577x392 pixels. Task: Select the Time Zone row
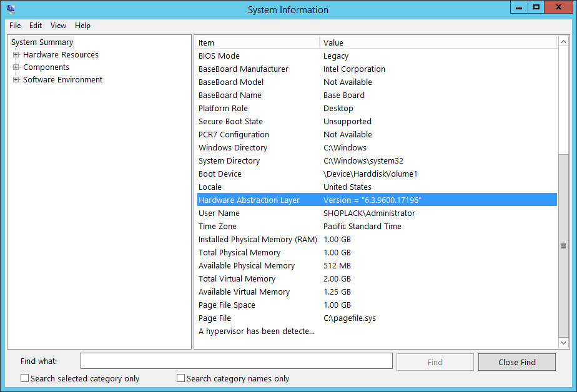tap(377, 227)
